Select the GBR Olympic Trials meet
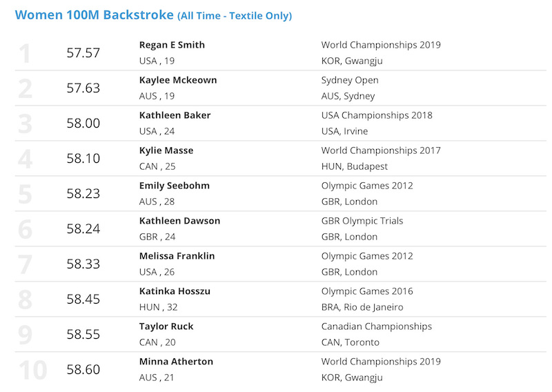The height and width of the screenshot is (392, 552). pyautogui.click(x=362, y=221)
